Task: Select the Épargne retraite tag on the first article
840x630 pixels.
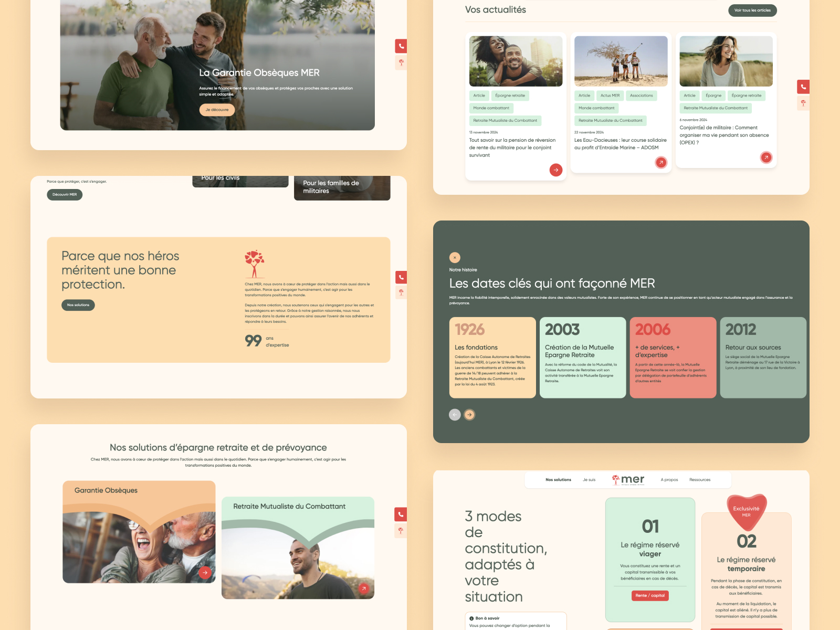Action: (510, 96)
